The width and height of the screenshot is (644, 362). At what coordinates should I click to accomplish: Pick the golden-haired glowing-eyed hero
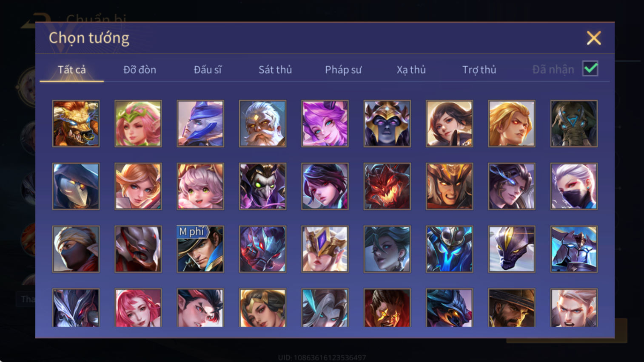pyautogui.click(x=512, y=124)
